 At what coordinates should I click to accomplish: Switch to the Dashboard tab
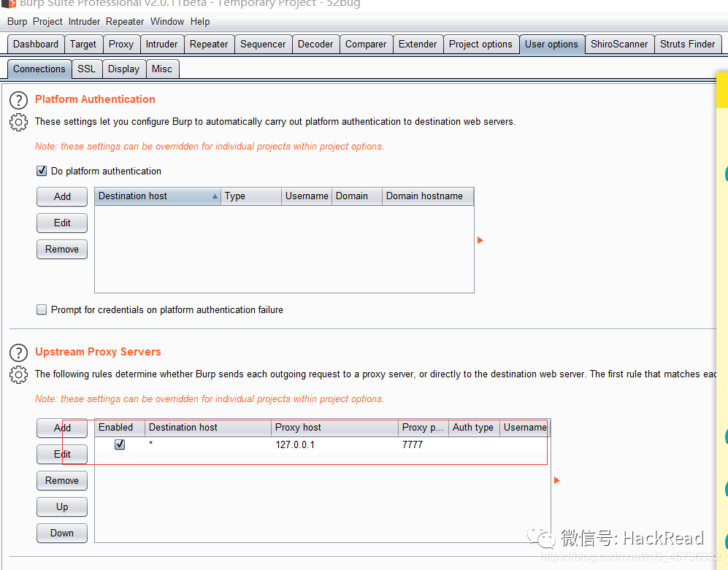pyautogui.click(x=36, y=44)
